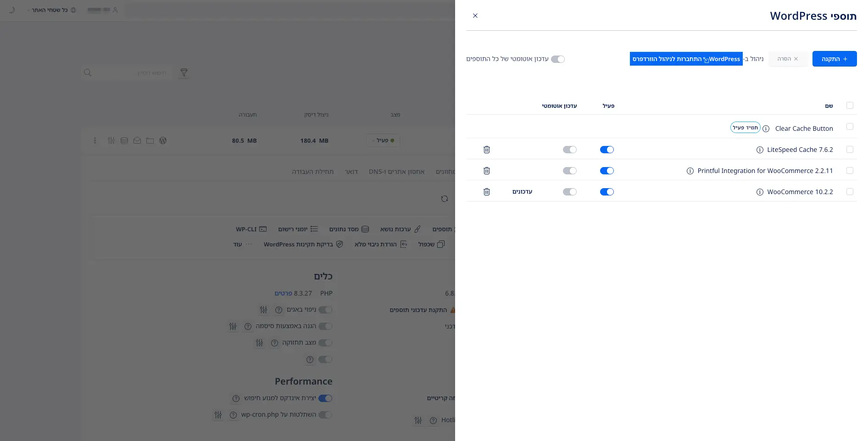The height and width of the screenshot is (441, 868).
Task: Click the blue 'התקנה' install button
Action: (834, 59)
